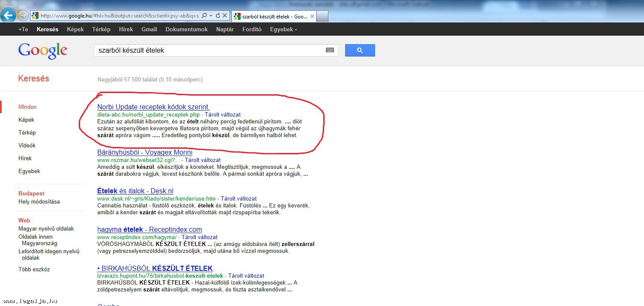The height and width of the screenshot is (306, 644).
Task: Click the Google logo
Action: [x=43, y=51]
